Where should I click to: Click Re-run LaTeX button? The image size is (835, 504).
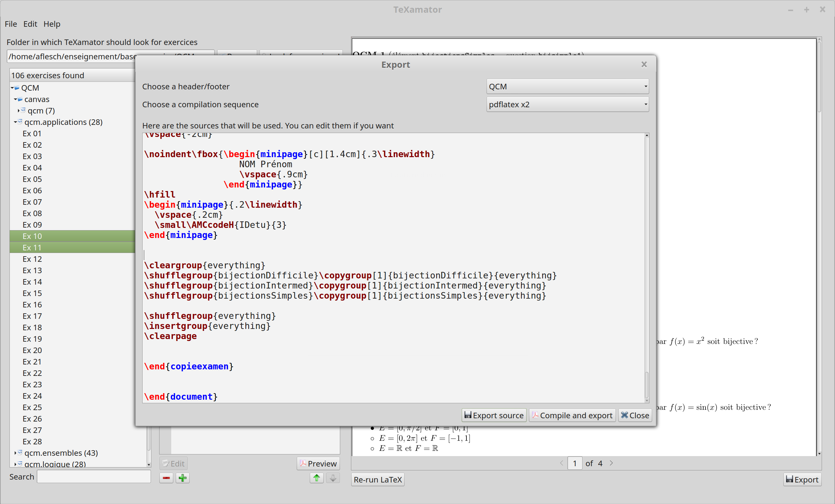(x=377, y=480)
